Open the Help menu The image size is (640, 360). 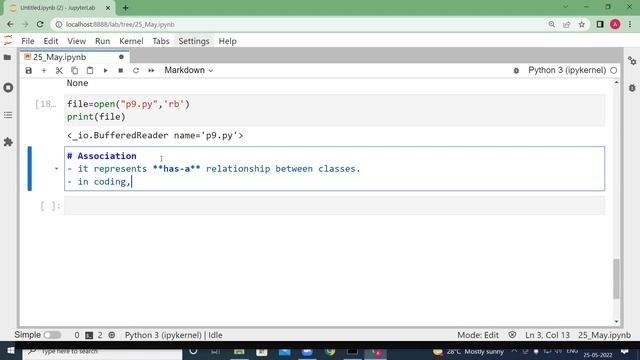227,41
